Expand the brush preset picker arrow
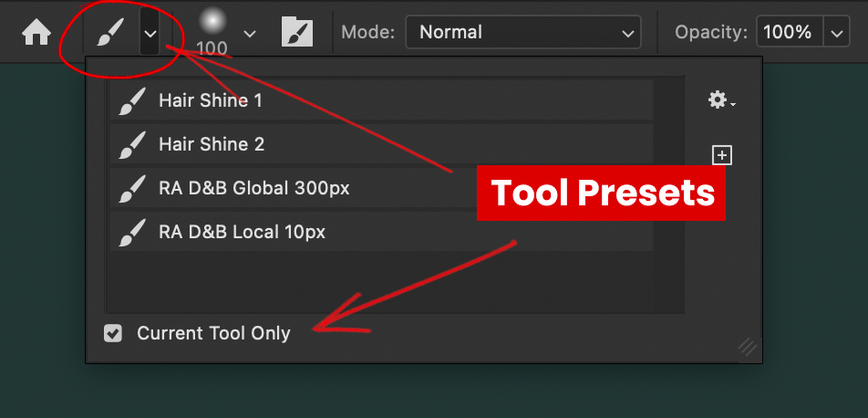 click(x=250, y=34)
